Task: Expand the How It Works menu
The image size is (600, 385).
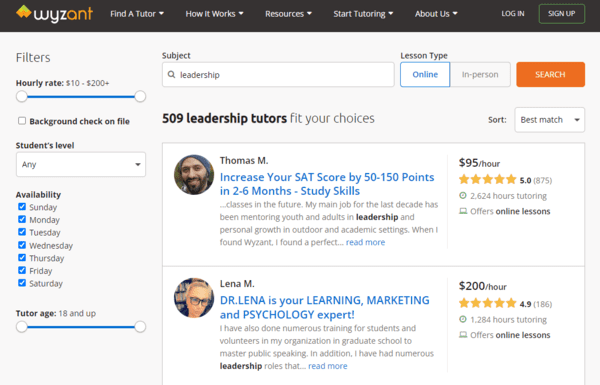Action: [214, 14]
